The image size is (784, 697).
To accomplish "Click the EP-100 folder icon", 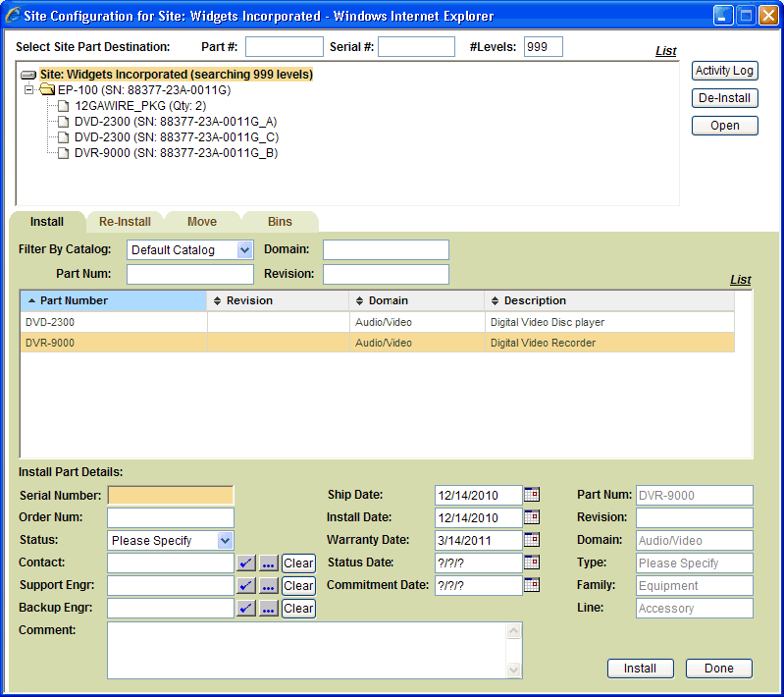I will [47, 89].
